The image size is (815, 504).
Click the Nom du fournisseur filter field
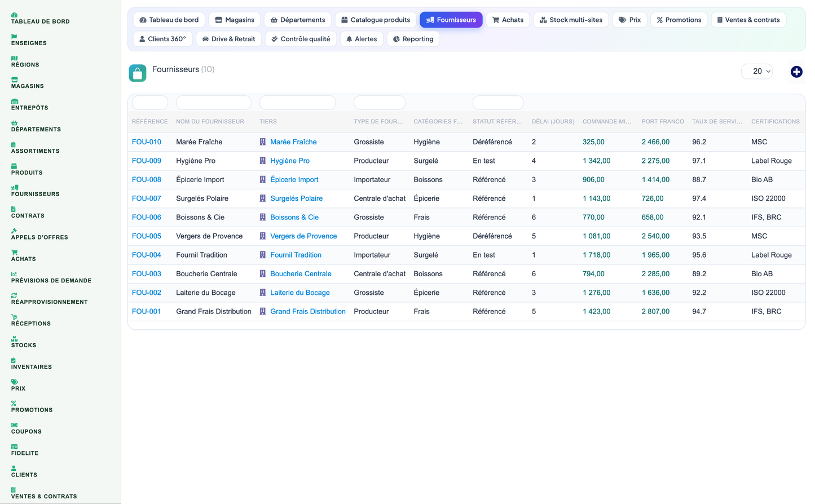click(214, 103)
